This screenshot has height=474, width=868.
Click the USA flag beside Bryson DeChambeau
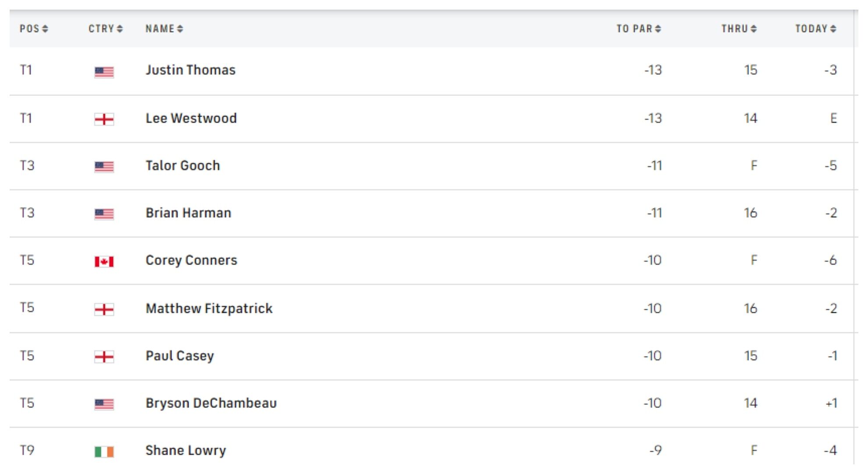coord(104,404)
